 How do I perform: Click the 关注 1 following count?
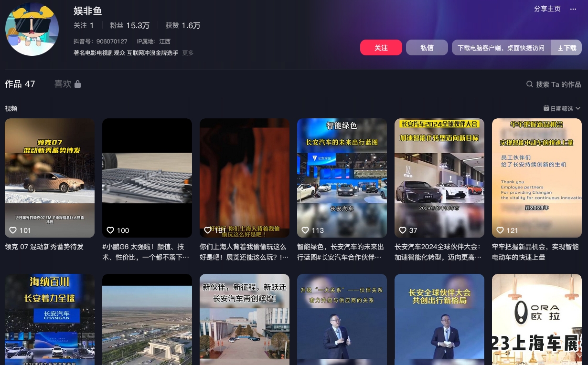tap(84, 25)
